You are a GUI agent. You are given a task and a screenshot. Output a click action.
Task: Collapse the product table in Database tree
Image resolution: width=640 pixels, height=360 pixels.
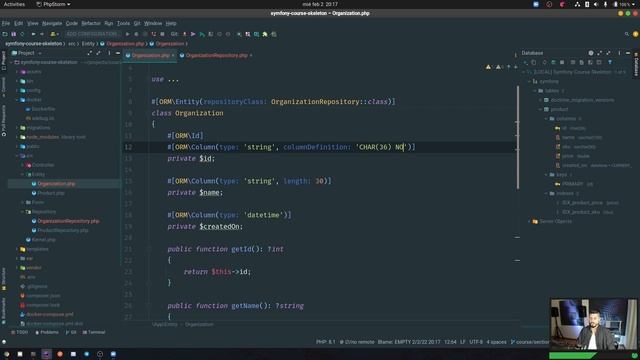(540, 109)
